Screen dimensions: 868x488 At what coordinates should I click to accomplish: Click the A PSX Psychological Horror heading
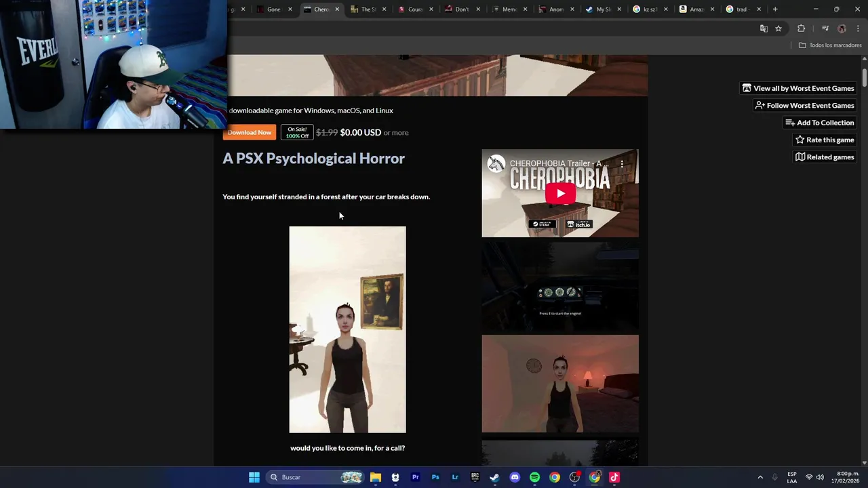tap(313, 159)
